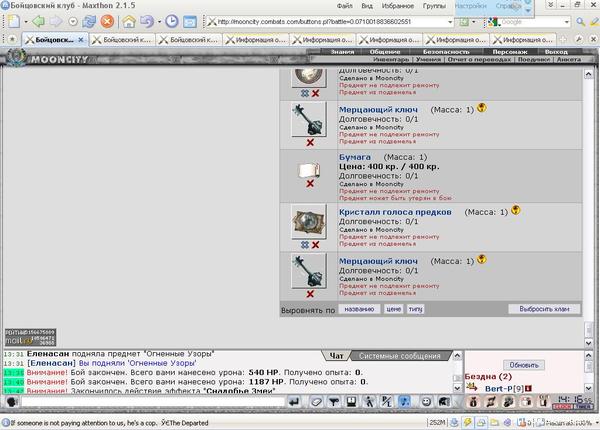600x430 pixels.
Task: Open the Персонаж game menu
Action: (510, 52)
